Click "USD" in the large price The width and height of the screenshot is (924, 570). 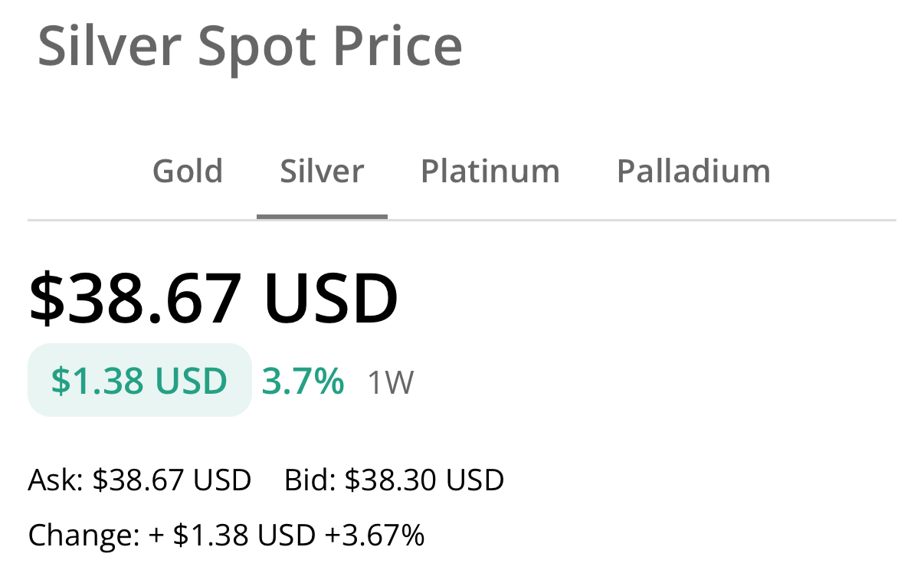point(331,299)
